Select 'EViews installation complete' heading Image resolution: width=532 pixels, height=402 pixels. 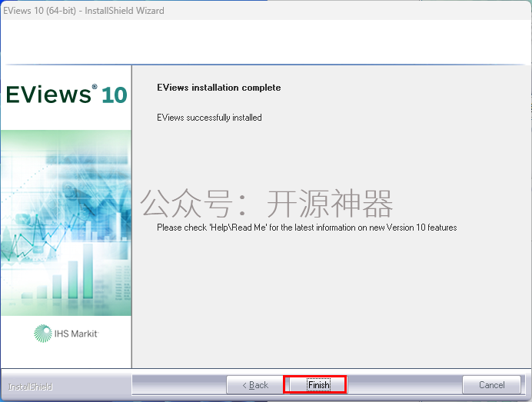click(219, 88)
